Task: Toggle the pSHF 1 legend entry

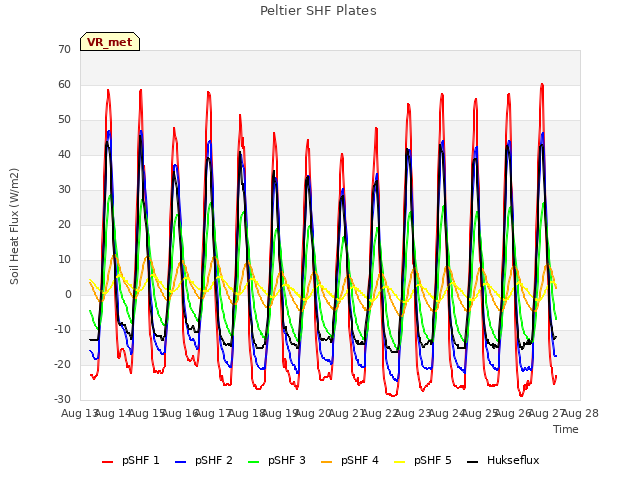Action: coord(131,460)
